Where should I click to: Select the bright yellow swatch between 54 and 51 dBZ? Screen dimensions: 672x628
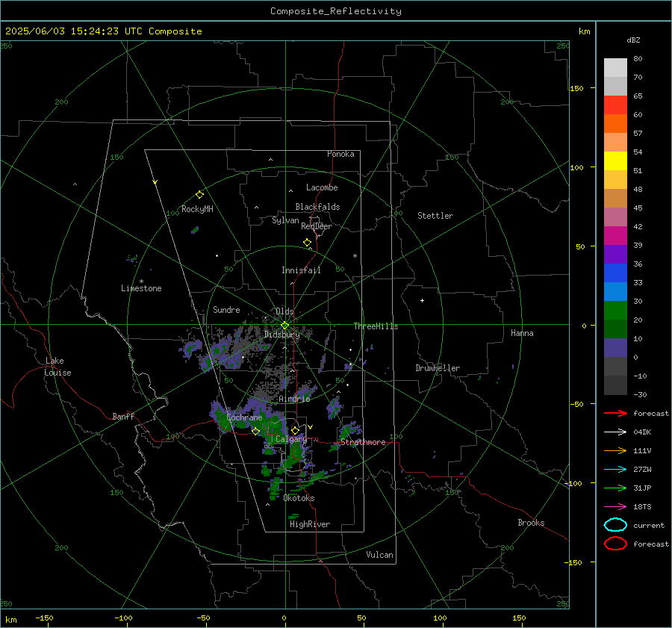coord(615,161)
